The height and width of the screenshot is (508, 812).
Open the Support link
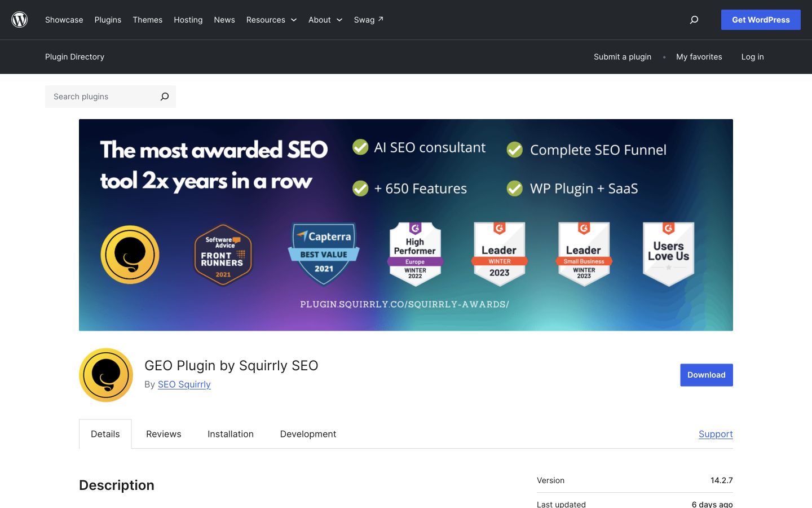coord(716,434)
